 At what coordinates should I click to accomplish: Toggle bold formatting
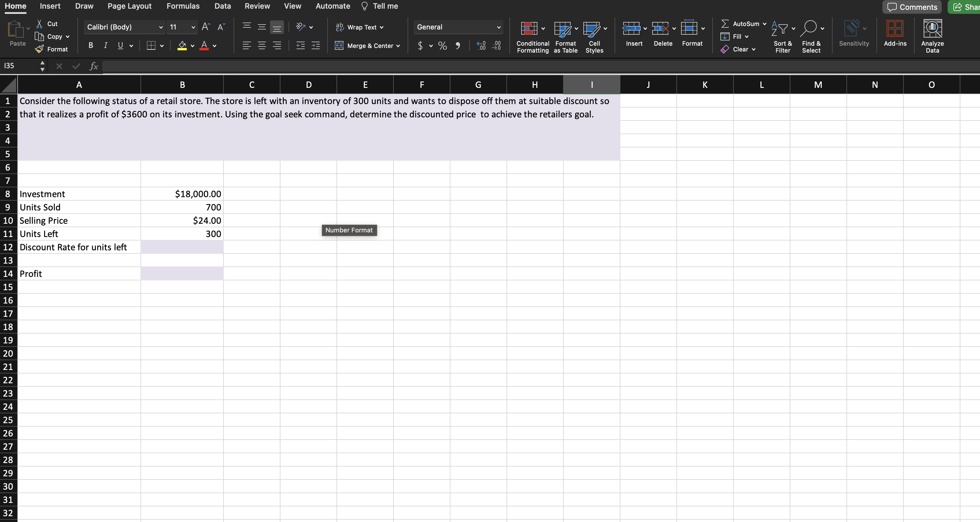[90, 45]
